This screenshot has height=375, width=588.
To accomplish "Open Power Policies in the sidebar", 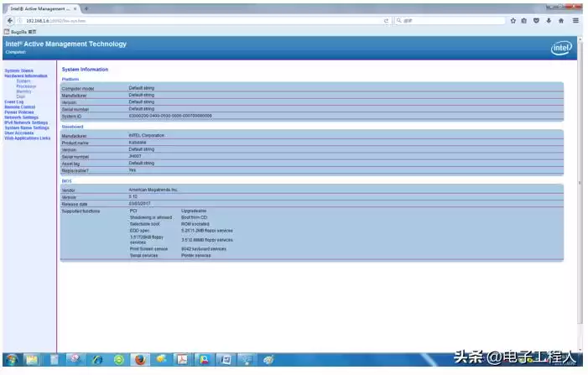I will (x=20, y=112).
